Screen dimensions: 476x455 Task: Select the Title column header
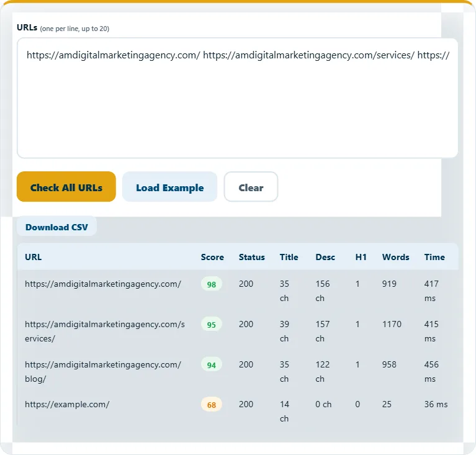pyautogui.click(x=289, y=257)
